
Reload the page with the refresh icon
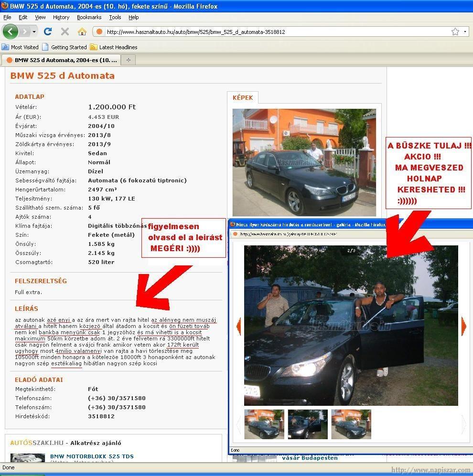[x=48, y=31]
